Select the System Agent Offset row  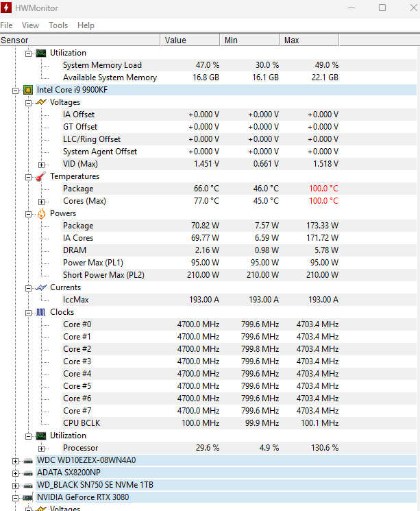(239, 152)
